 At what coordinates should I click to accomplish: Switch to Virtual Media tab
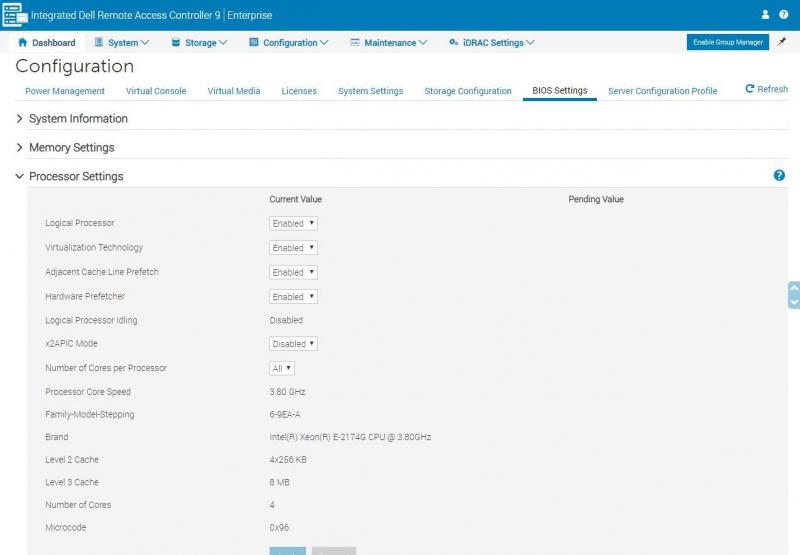(234, 91)
